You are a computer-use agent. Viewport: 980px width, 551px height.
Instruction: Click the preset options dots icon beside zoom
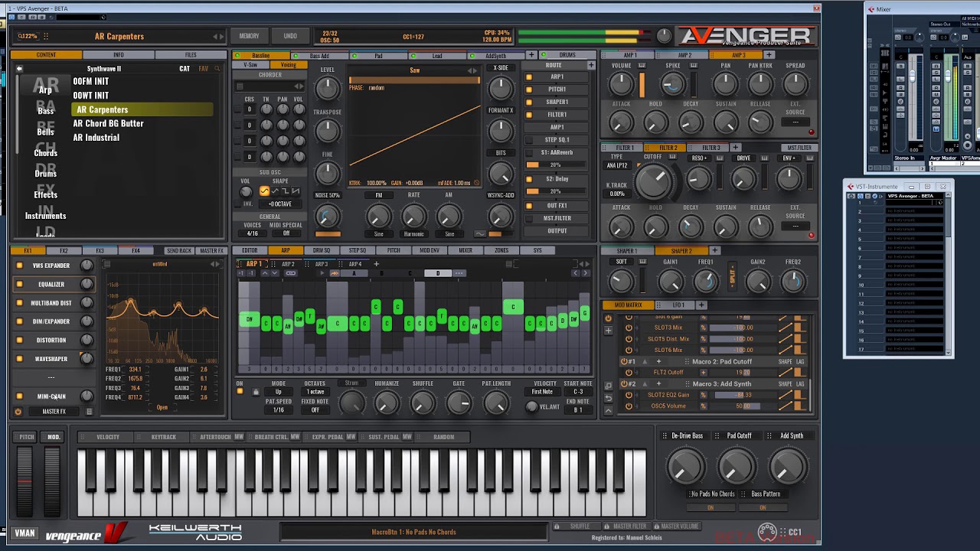(46, 36)
